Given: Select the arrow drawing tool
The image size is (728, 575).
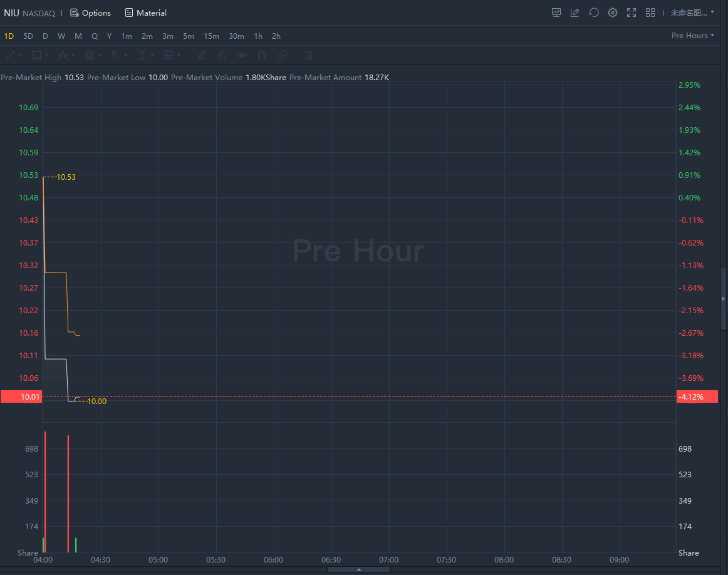Looking at the screenshot, I should (116, 55).
